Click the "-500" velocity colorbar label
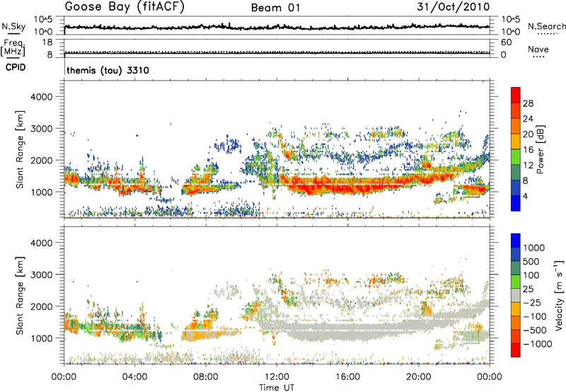This screenshot has width=566, height=392. pyautogui.click(x=535, y=330)
